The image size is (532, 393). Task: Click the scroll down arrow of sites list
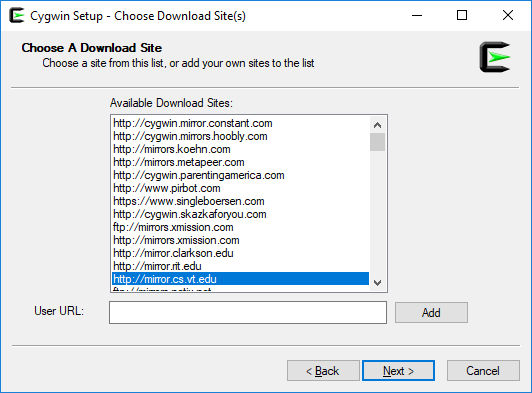377,282
